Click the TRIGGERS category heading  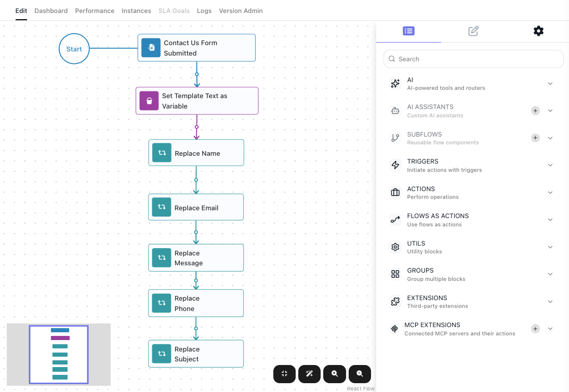tap(423, 161)
